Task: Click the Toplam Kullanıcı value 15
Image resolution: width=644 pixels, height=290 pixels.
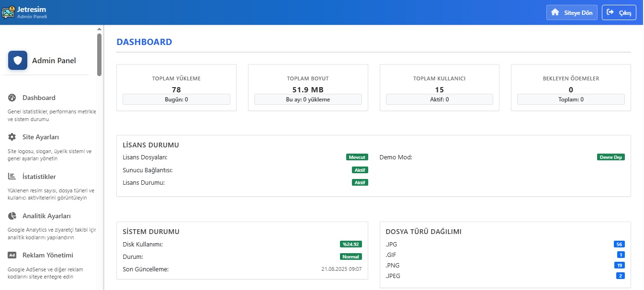Action: click(440, 89)
